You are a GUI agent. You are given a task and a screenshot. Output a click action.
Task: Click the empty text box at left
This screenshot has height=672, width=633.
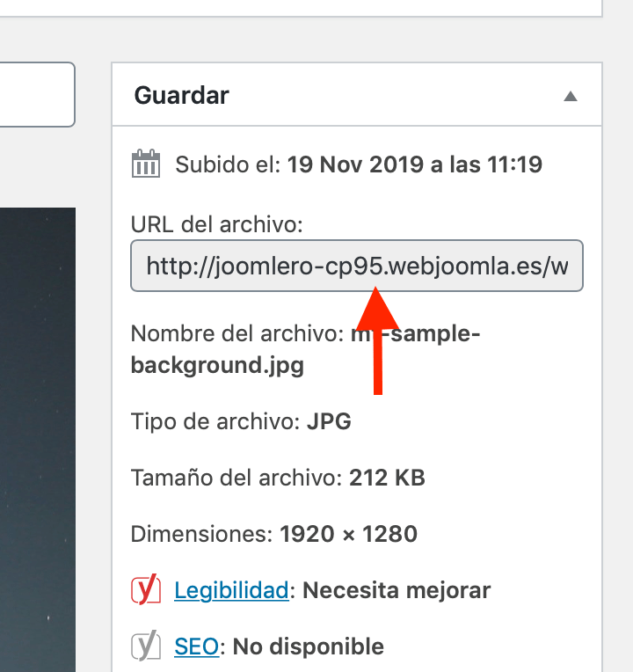[37, 94]
